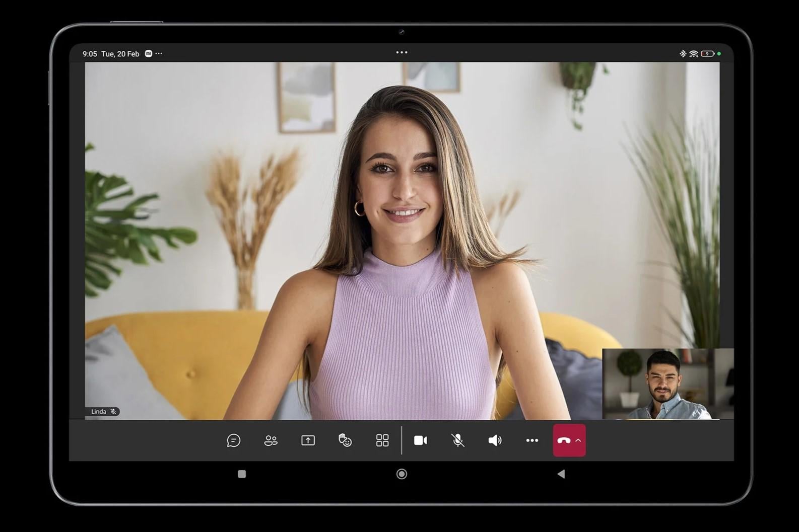799x532 pixels.
Task: Hang up the call
Action: coord(563,440)
